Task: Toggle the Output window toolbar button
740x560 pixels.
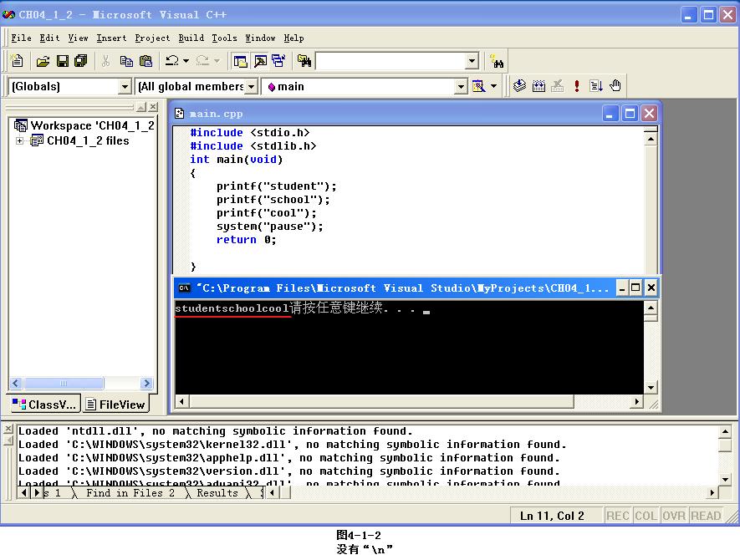Action: [260, 61]
